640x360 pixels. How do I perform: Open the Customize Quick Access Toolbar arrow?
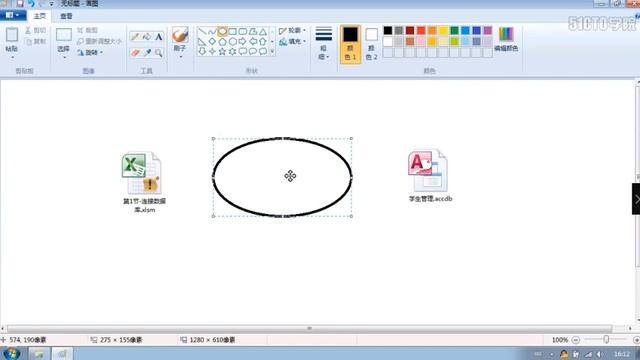[x=51, y=4]
